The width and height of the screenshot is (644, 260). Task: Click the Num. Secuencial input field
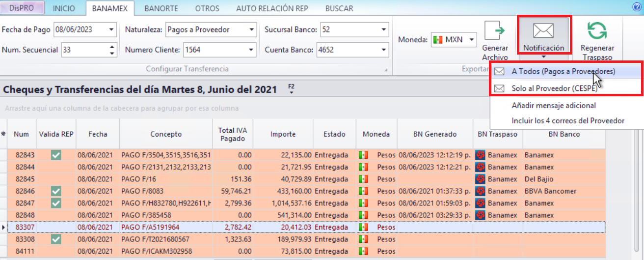pyautogui.click(x=84, y=50)
